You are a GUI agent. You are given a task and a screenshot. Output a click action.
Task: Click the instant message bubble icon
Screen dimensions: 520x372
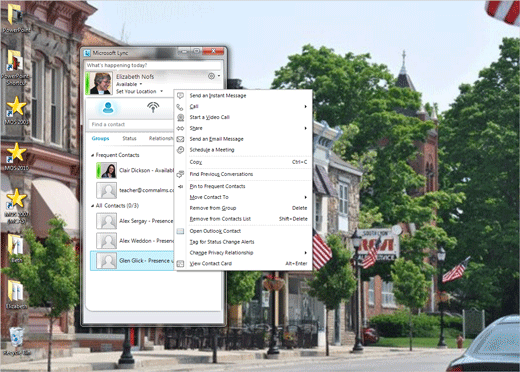(180, 96)
